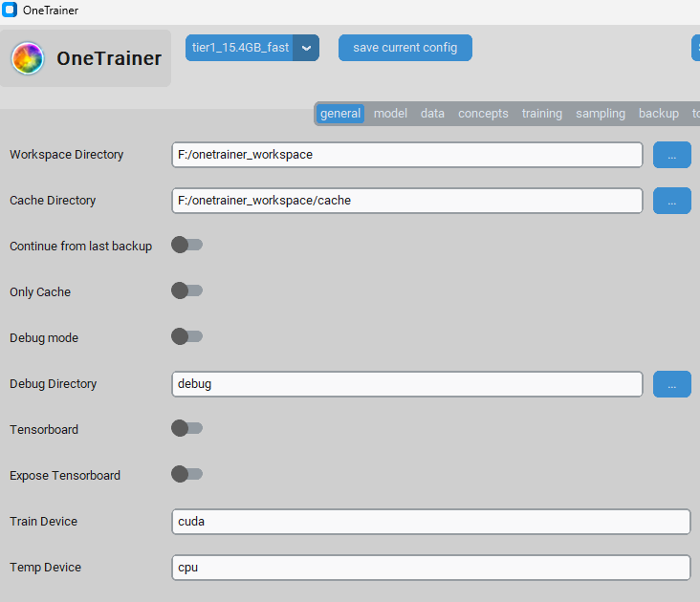Click the Cache Directory text field
This screenshot has height=602, width=700.
pos(407,201)
